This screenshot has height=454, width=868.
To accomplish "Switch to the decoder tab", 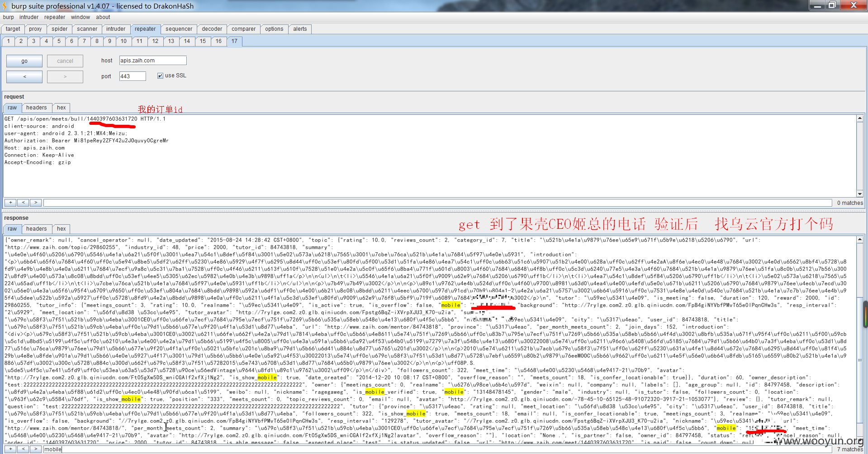I will click(x=212, y=29).
